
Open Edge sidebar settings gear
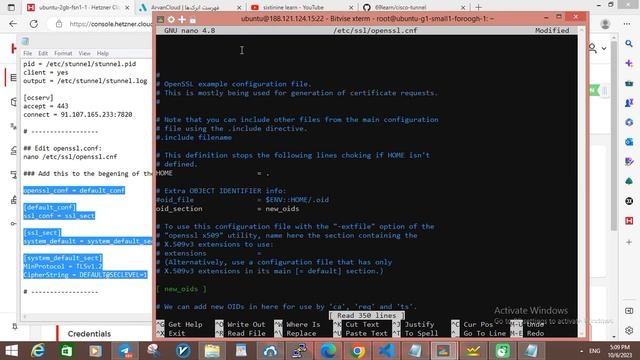pyautogui.click(x=629, y=330)
